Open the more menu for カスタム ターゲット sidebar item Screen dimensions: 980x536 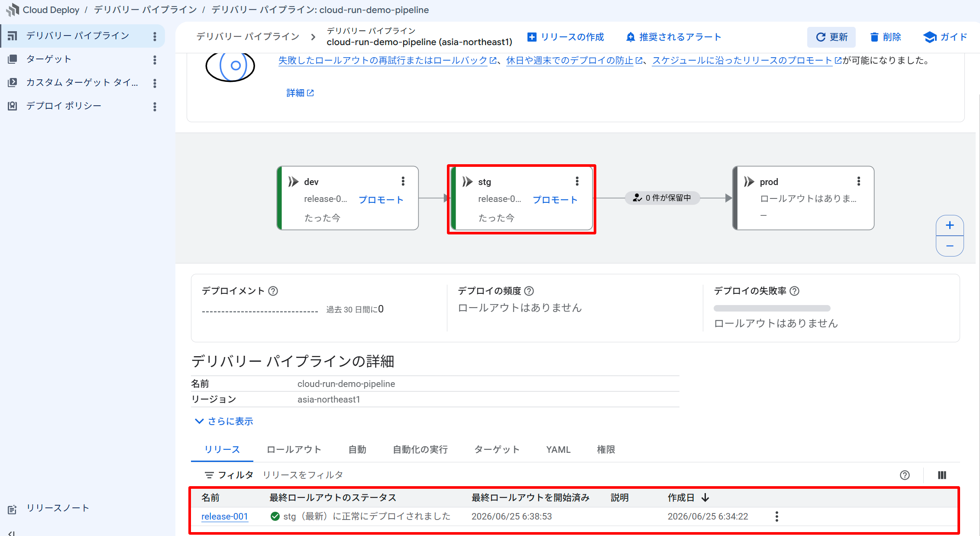[x=155, y=83]
